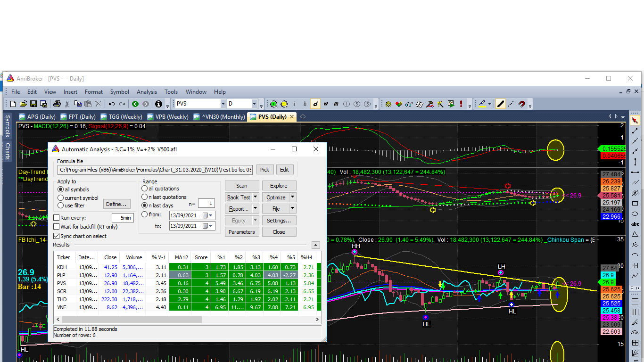Viewport: 644px width, 362px height.
Task: Uncheck 'Sync chart on select' checkbox
Action: tap(57, 236)
